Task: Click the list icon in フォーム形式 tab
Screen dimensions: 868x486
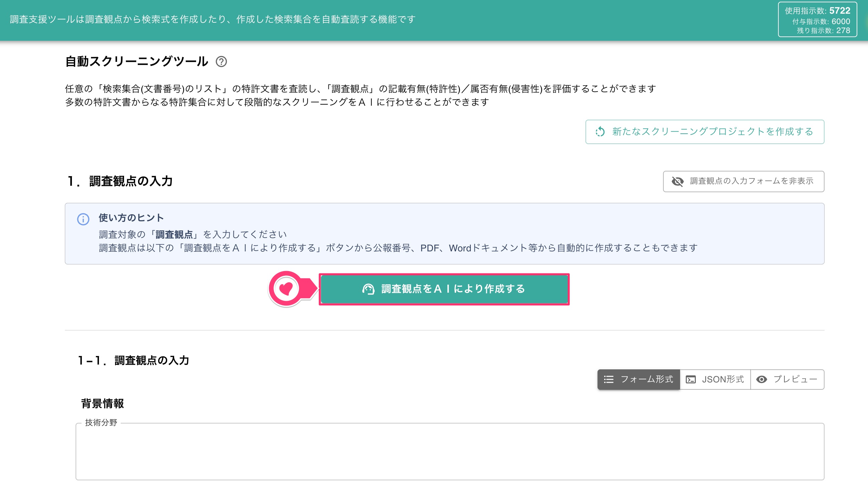Action: coord(609,380)
